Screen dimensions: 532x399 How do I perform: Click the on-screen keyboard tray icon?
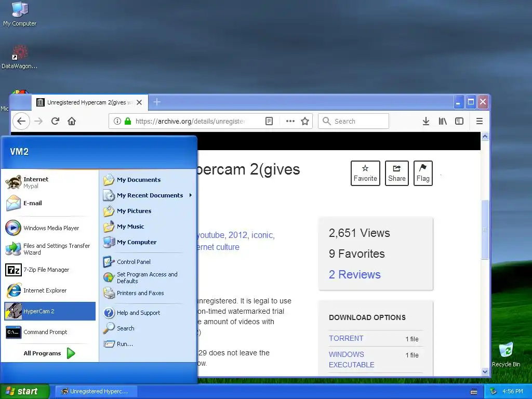(x=474, y=392)
